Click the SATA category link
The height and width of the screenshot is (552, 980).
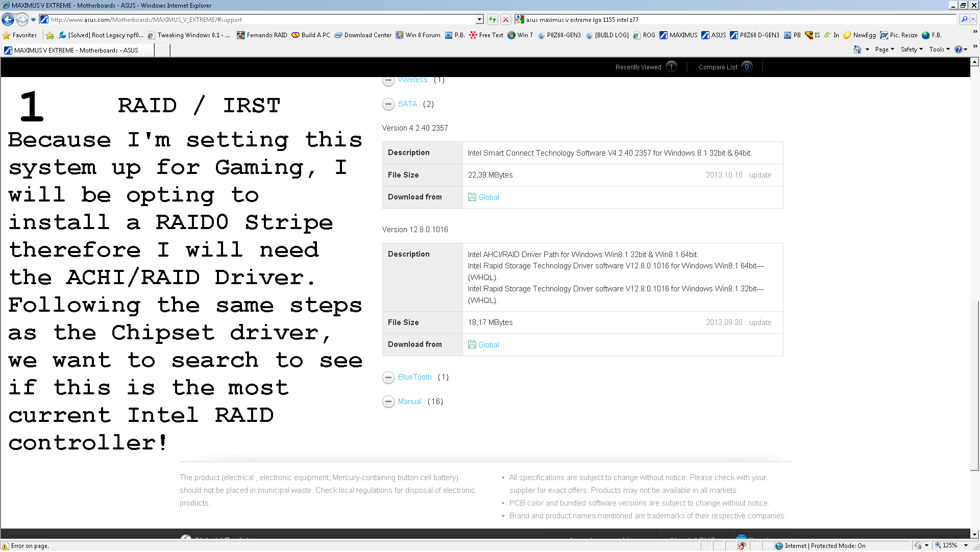[x=407, y=104]
